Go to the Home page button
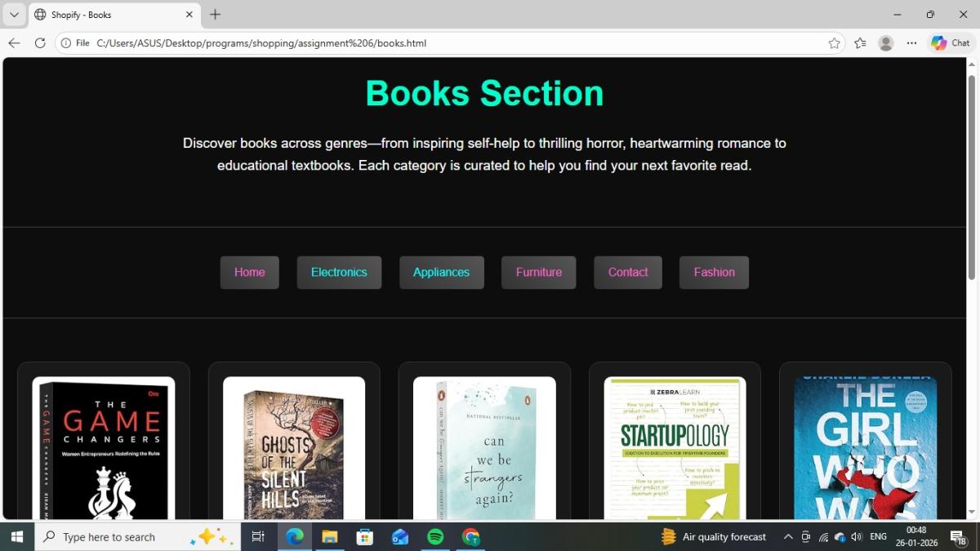 249,273
